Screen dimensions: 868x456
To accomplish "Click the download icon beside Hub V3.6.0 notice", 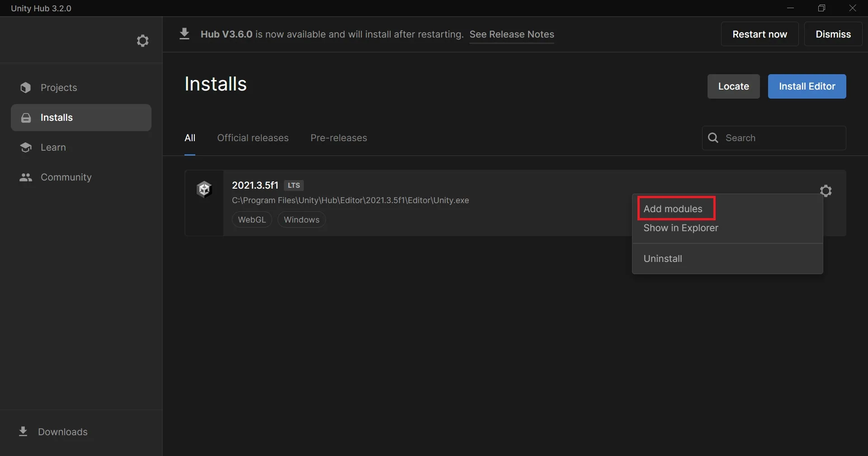I will tap(184, 34).
